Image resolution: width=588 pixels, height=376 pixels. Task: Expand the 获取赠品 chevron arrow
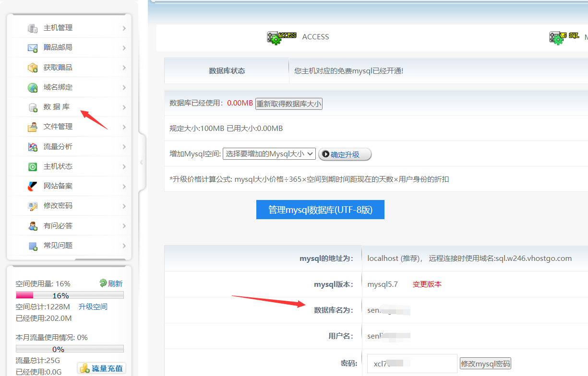coord(124,68)
